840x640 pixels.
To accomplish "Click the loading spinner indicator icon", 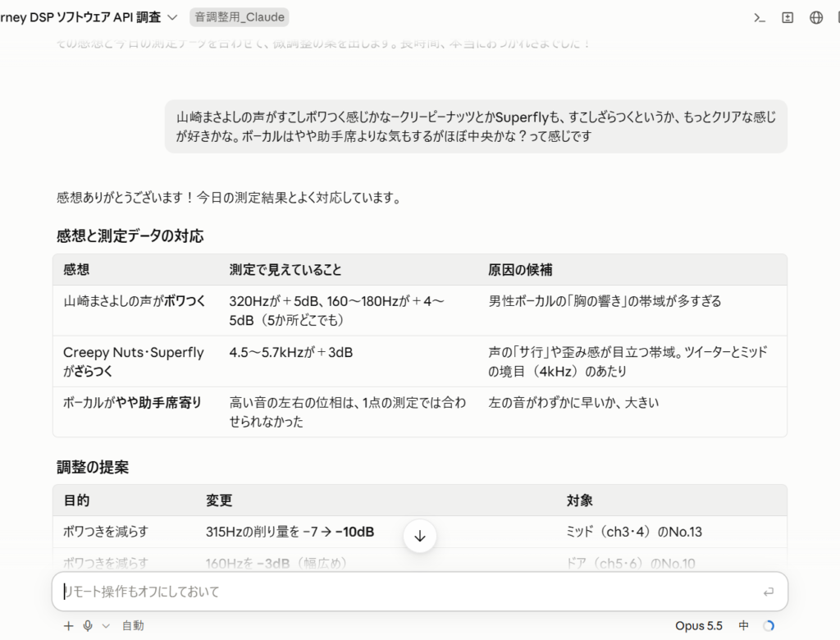I will point(769,625).
